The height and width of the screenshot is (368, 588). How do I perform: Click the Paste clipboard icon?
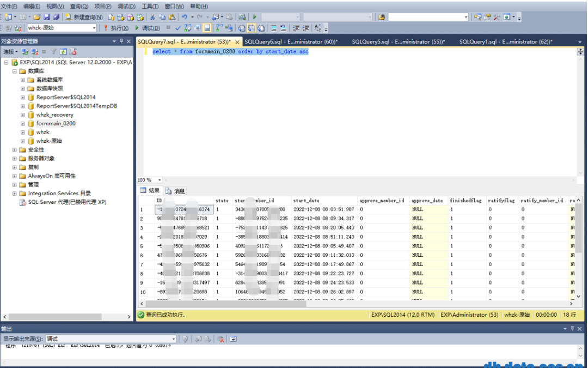[171, 17]
